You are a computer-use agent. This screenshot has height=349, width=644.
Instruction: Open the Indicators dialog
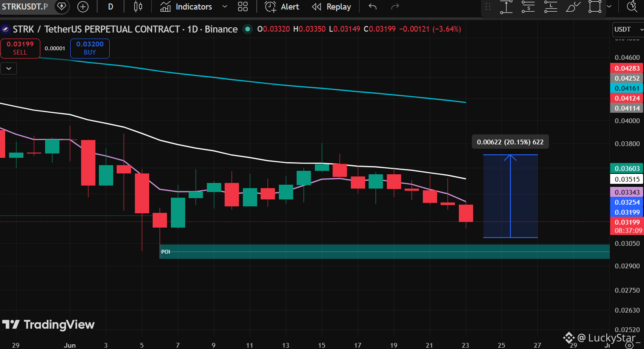(186, 7)
